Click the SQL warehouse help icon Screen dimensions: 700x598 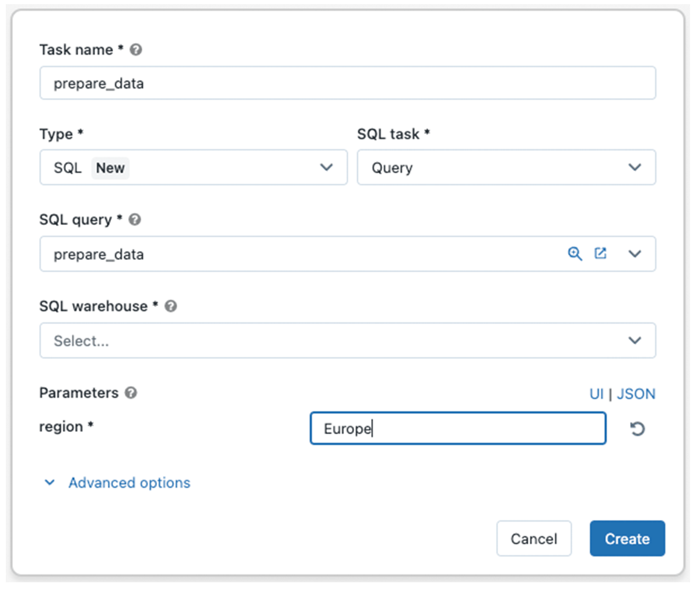point(170,306)
